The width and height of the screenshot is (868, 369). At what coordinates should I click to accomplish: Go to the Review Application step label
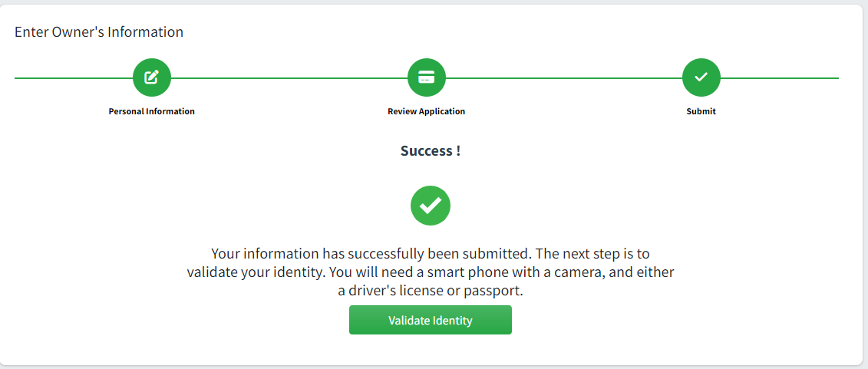[426, 111]
